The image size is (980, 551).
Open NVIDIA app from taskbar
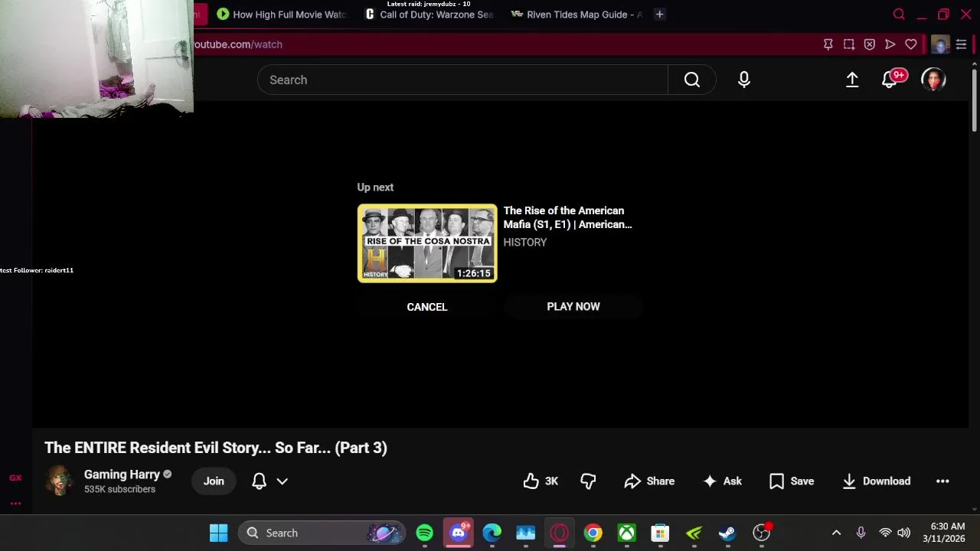694,533
